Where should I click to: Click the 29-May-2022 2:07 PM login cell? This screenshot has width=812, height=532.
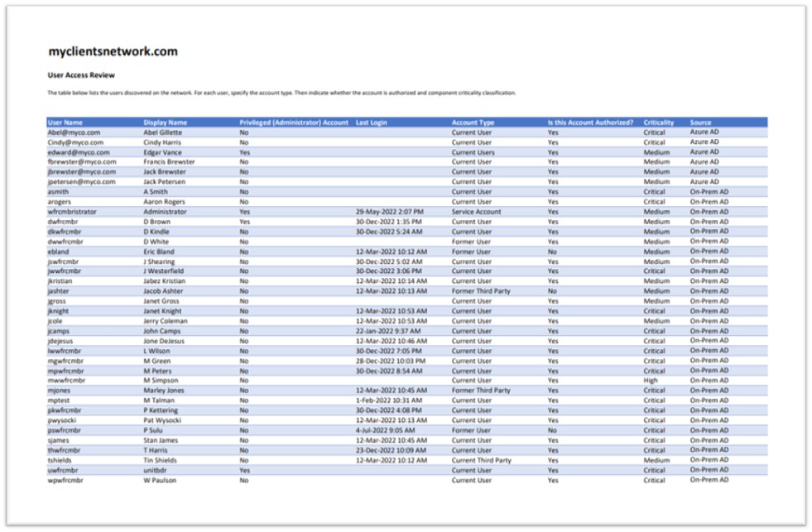[x=389, y=212]
